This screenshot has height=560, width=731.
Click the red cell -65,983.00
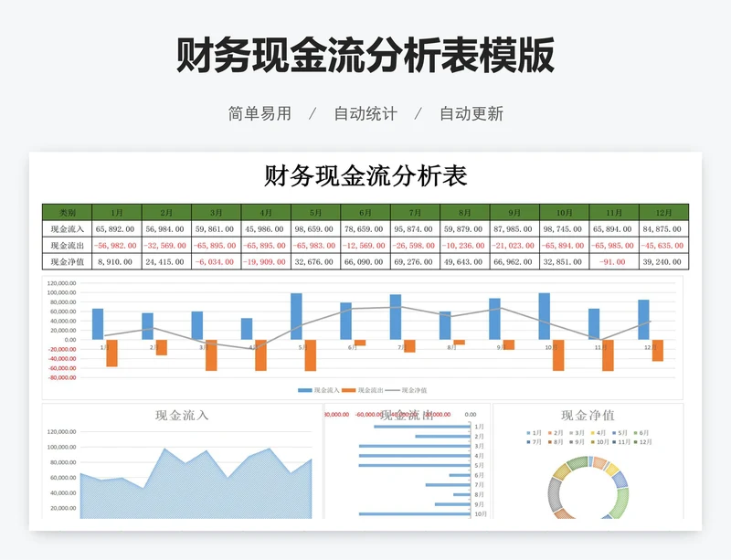[315, 245]
